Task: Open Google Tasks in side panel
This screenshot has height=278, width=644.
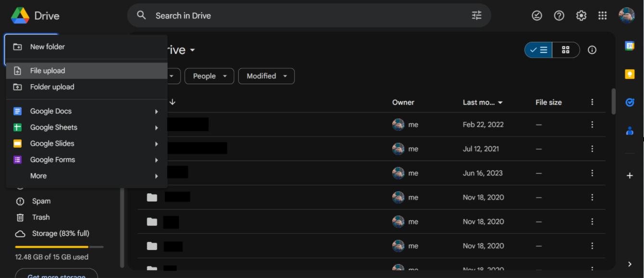Action: (x=630, y=102)
